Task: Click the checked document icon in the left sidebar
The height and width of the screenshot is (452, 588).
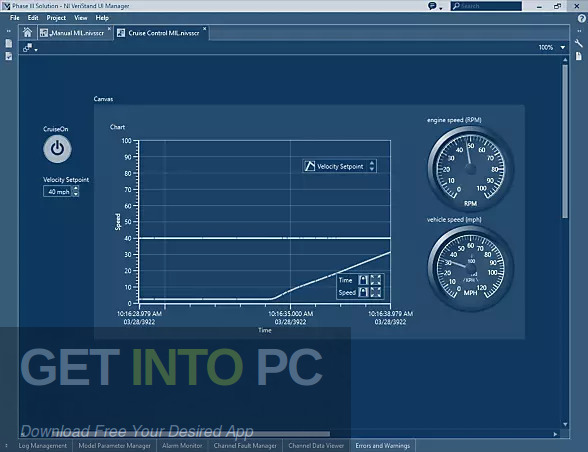Action: [x=8, y=56]
